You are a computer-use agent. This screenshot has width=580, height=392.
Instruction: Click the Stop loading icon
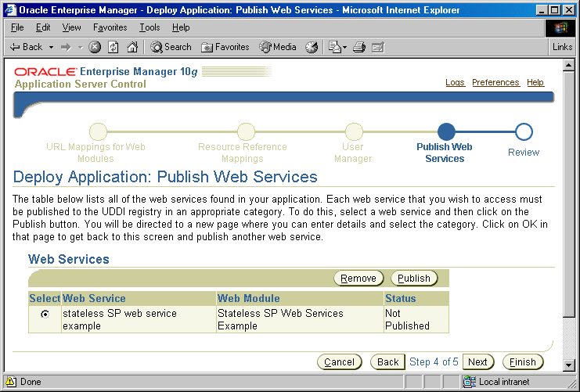tap(95, 47)
